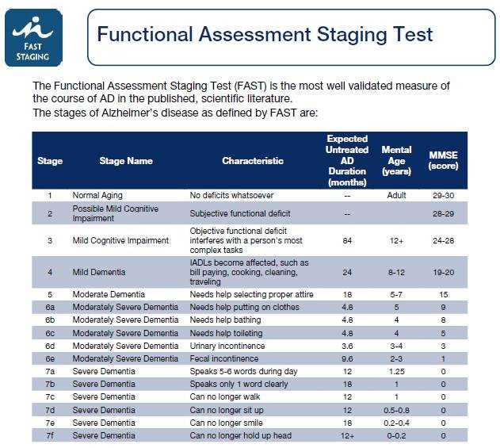
Task: Click 'Needs help selecting proper attire' cell
Action: (252, 294)
